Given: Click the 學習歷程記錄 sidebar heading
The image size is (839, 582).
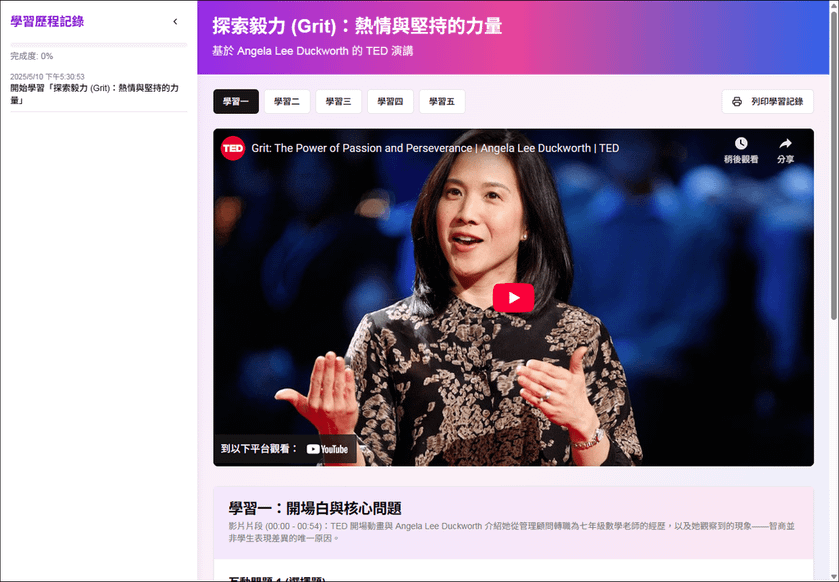Looking at the screenshot, I should click(47, 22).
